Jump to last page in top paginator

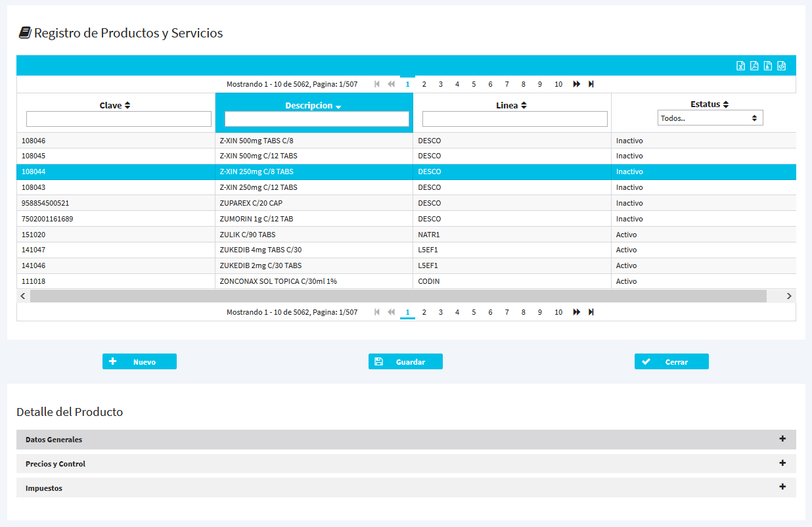point(591,84)
